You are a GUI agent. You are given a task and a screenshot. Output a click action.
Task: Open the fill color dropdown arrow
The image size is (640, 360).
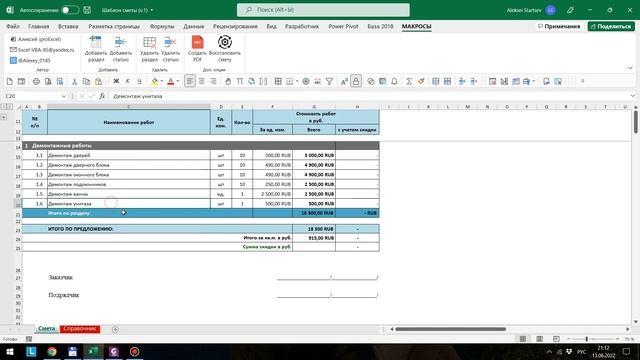click(162, 82)
